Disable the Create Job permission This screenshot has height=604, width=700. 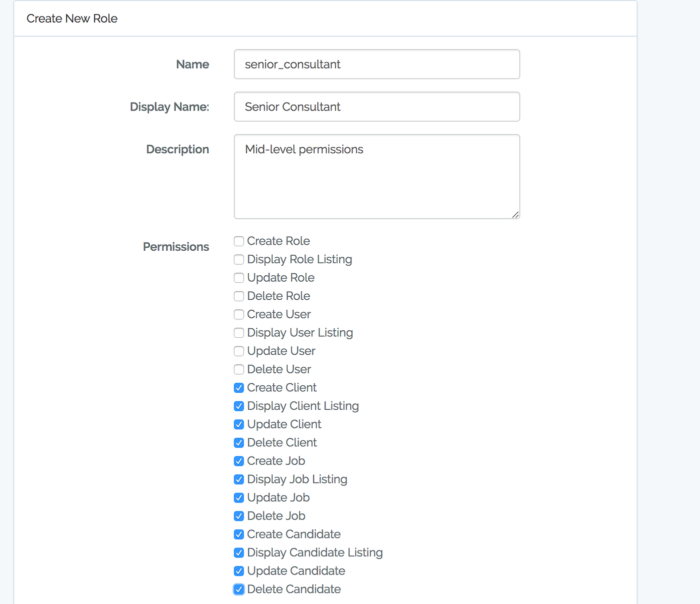238,461
